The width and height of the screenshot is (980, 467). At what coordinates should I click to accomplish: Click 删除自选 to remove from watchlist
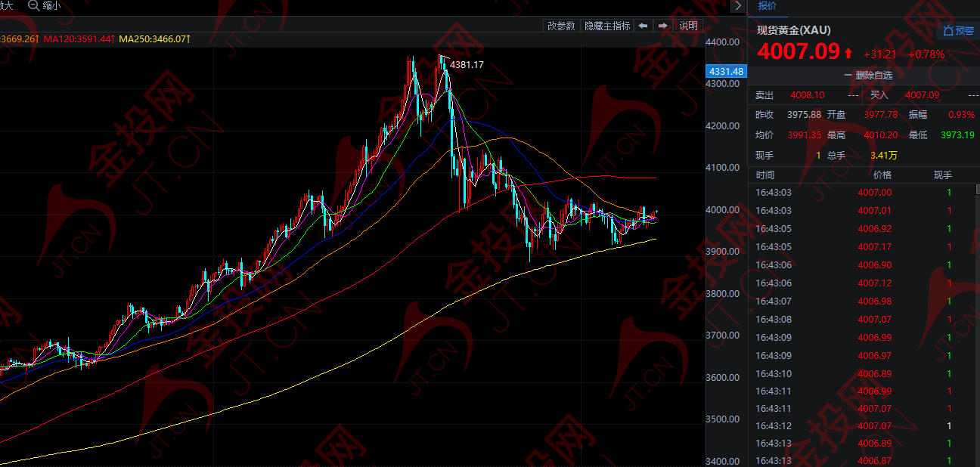868,76
